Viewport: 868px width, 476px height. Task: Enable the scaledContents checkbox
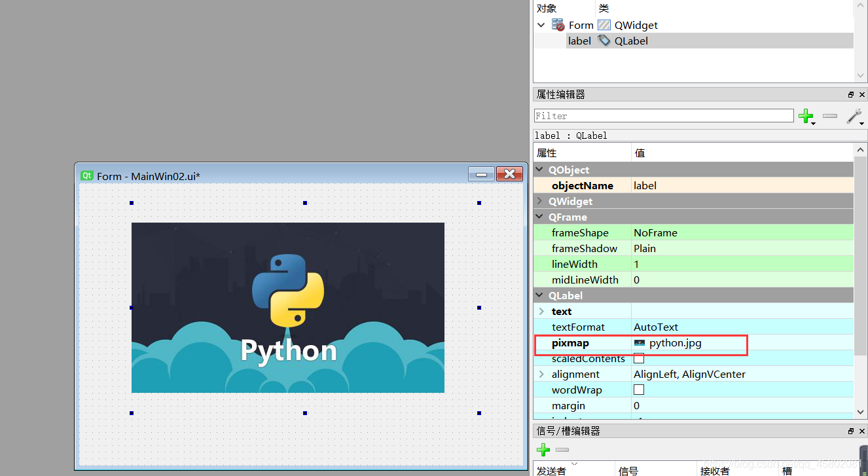[x=639, y=359]
